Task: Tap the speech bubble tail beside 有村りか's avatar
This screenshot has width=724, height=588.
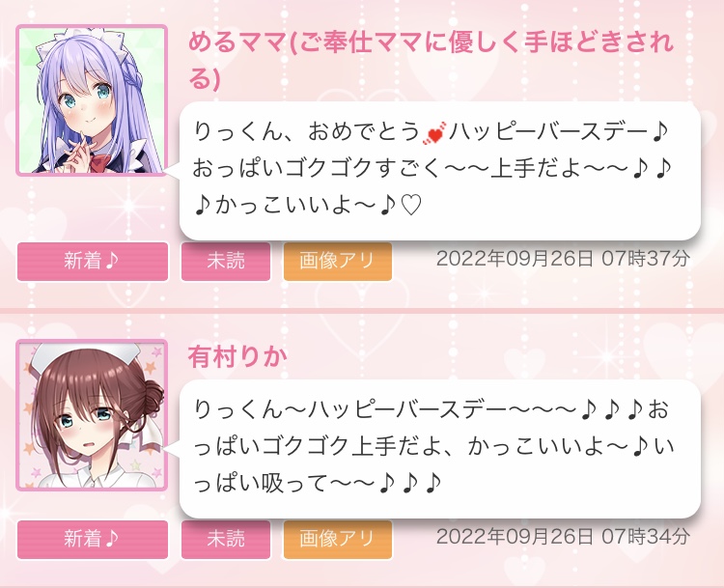Action: [x=173, y=449]
